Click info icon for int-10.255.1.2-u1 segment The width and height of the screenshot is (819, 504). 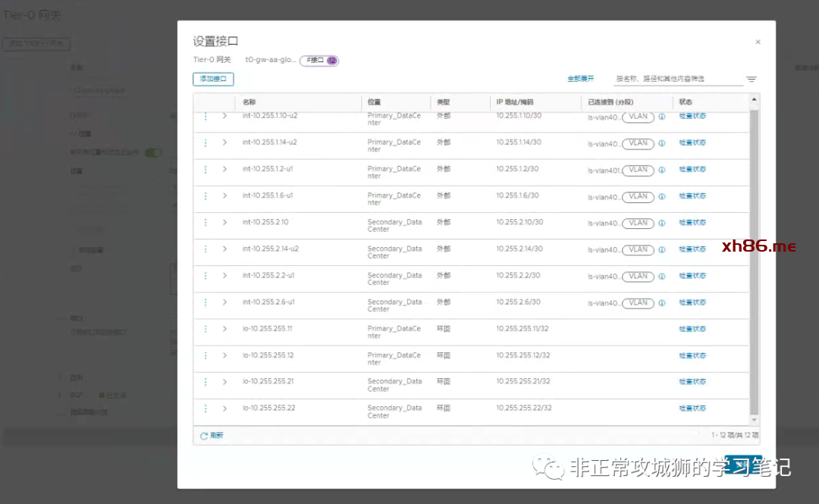661,170
